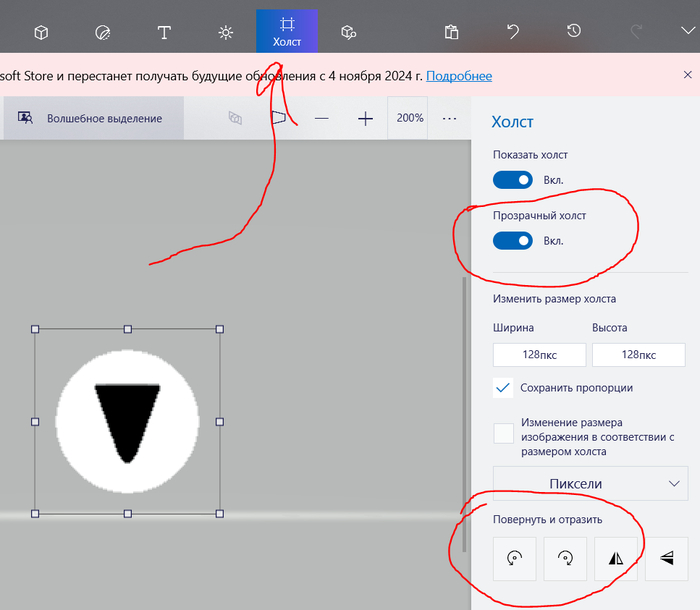Dismiss the pink notification banner
Screen dimensions: 700x610
tap(687, 75)
